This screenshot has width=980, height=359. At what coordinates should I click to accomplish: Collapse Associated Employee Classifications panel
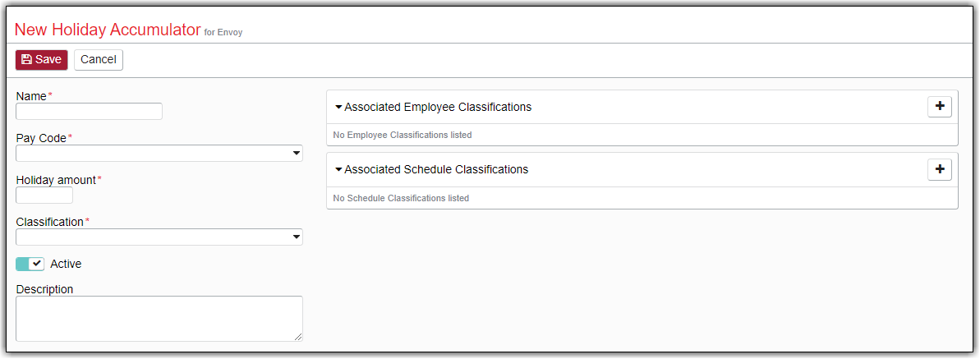338,107
